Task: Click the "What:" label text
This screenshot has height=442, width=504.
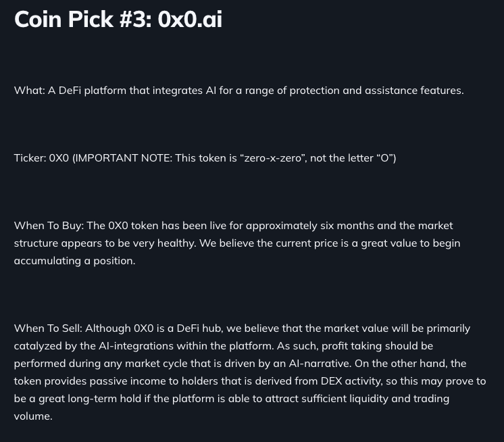Action: [x=29, y=91]
